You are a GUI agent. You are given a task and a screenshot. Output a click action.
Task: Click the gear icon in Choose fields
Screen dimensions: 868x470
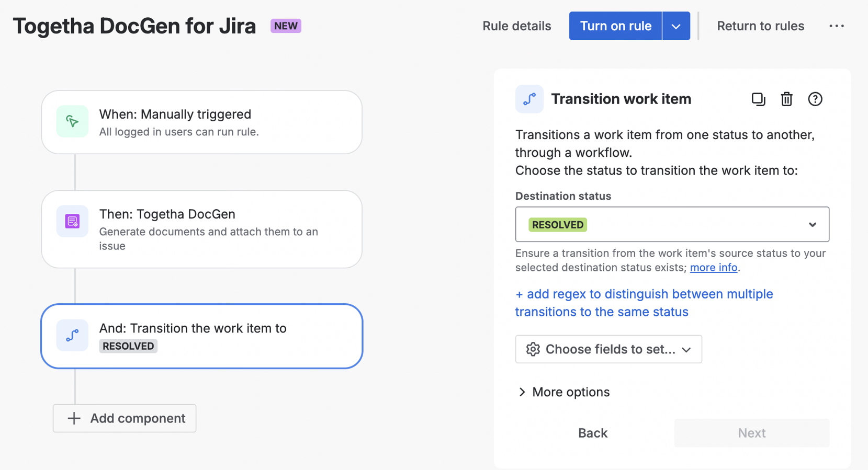tap(533, 349)
